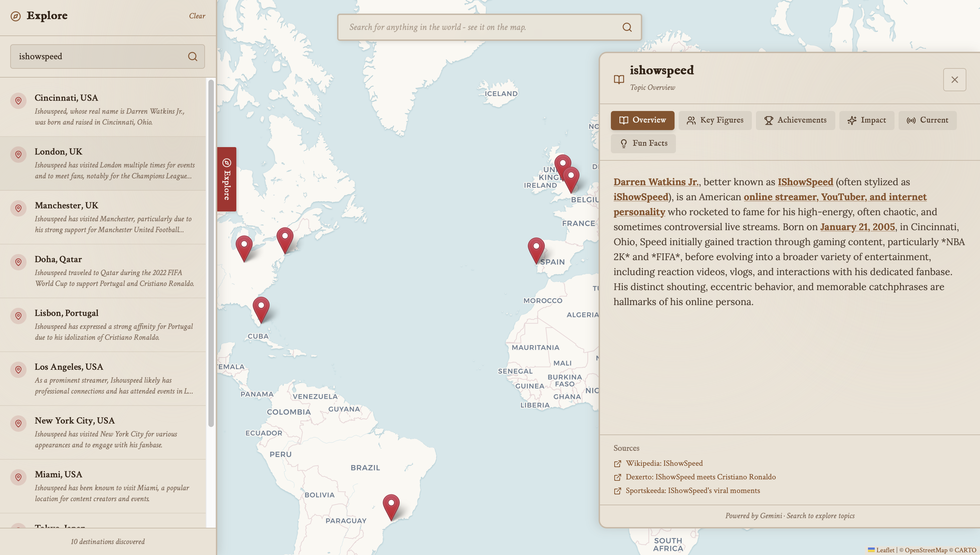This screenshot has width=980, height=555.
Task: Click the location icon beside Cincinnati, USA
Action: click(18, 101)
